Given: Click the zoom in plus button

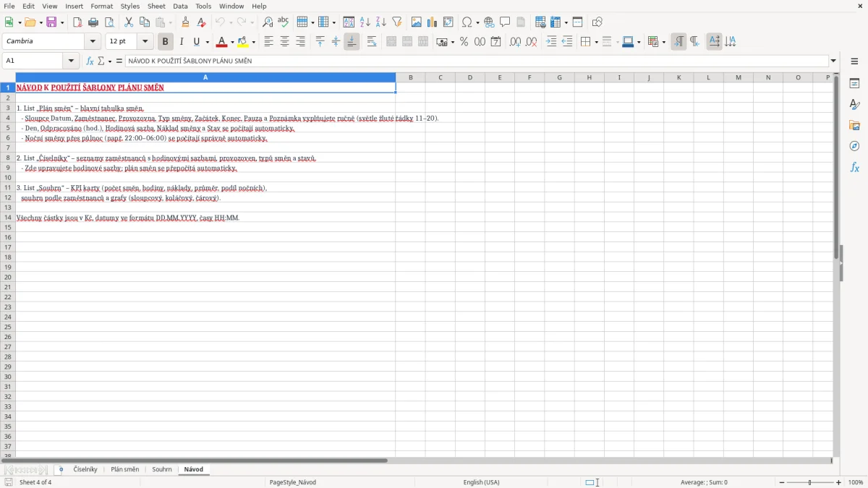Looking at the screenshot, I should (x=839, y=482).
